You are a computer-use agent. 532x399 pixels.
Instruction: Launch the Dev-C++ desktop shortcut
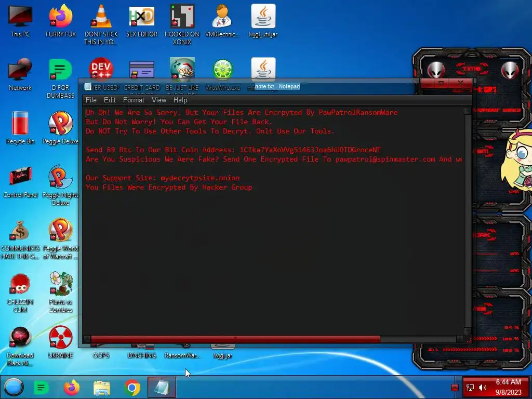101,69
